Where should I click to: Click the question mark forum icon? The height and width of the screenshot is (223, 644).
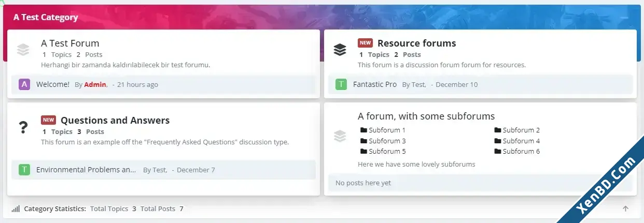coord(23,127)
